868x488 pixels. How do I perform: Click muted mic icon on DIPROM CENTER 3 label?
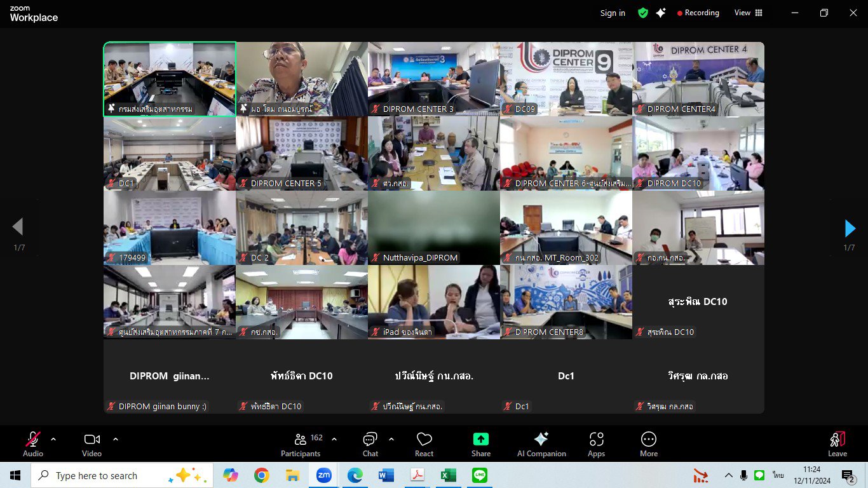coord(376,109)
